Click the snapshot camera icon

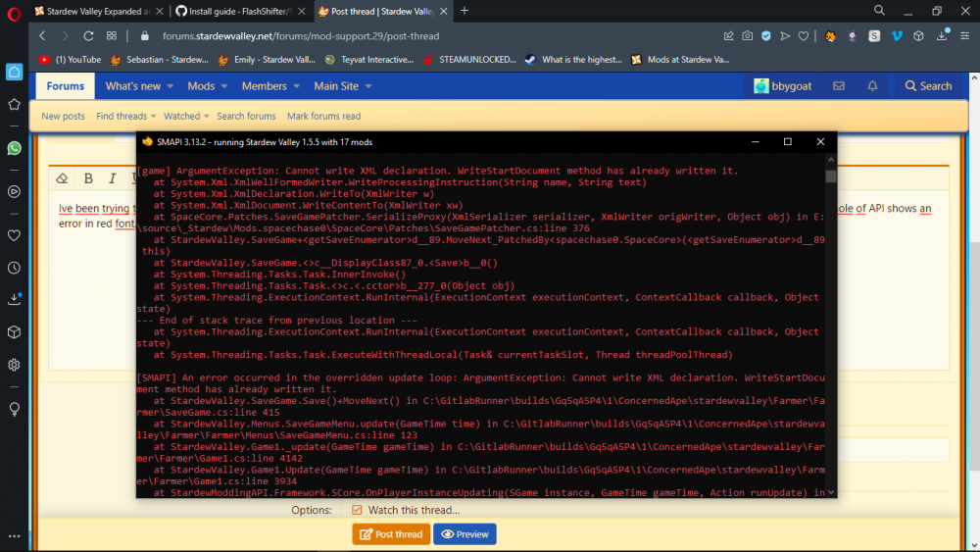[x=747, y=36]
